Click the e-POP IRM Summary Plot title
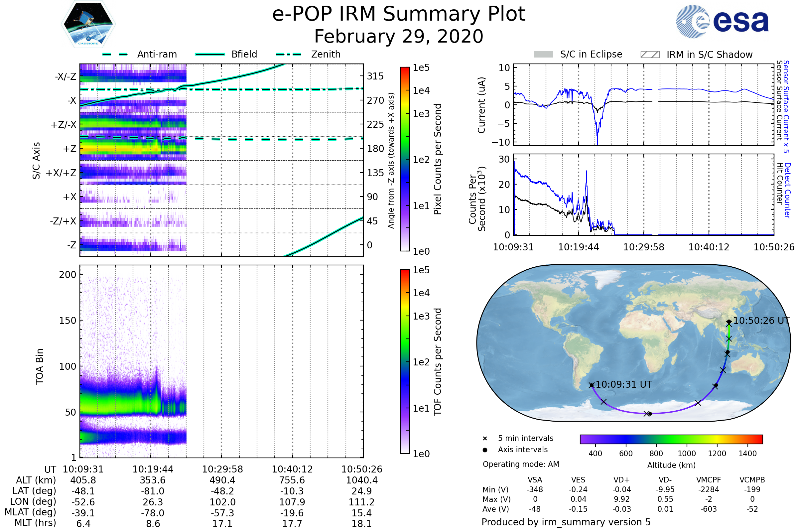798x532 pixels. 399,14
